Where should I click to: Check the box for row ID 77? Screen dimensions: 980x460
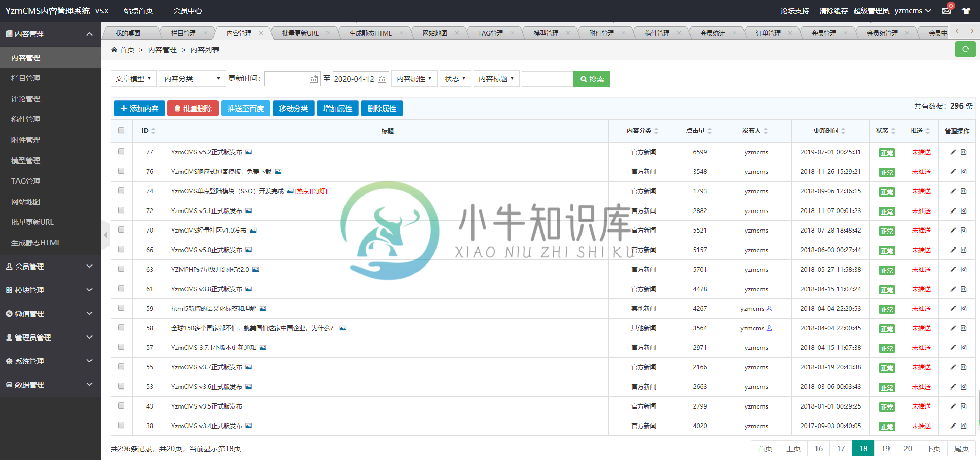pyautogui.click(x=121, y=152)
